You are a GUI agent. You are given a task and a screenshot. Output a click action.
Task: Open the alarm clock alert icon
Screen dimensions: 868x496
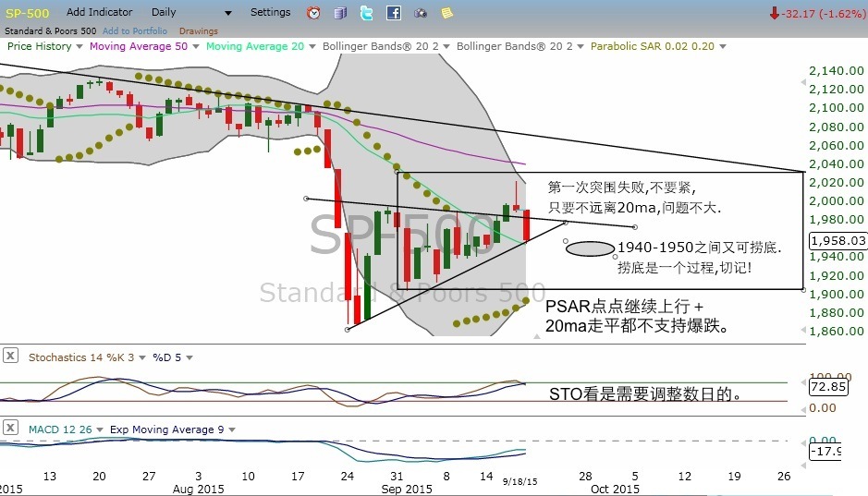313,13
